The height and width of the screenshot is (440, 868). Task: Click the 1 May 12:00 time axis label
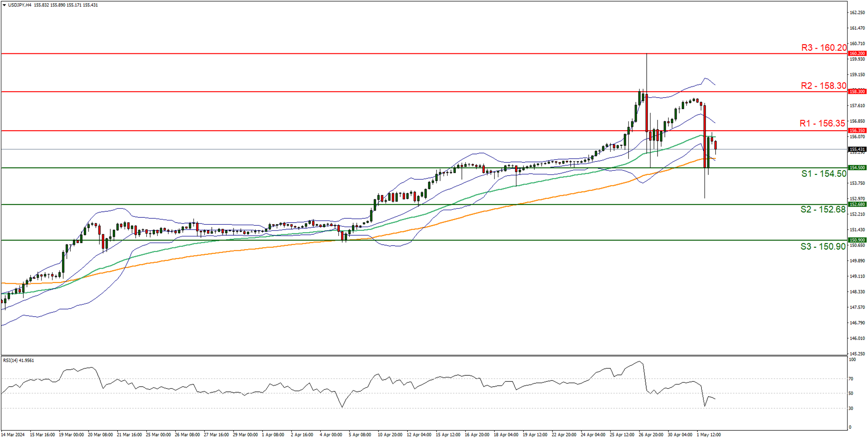tap(708, 434)
